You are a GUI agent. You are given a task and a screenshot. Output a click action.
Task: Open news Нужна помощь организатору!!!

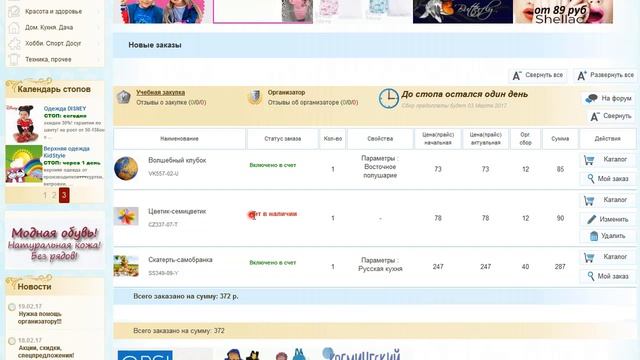coord(40,318)
